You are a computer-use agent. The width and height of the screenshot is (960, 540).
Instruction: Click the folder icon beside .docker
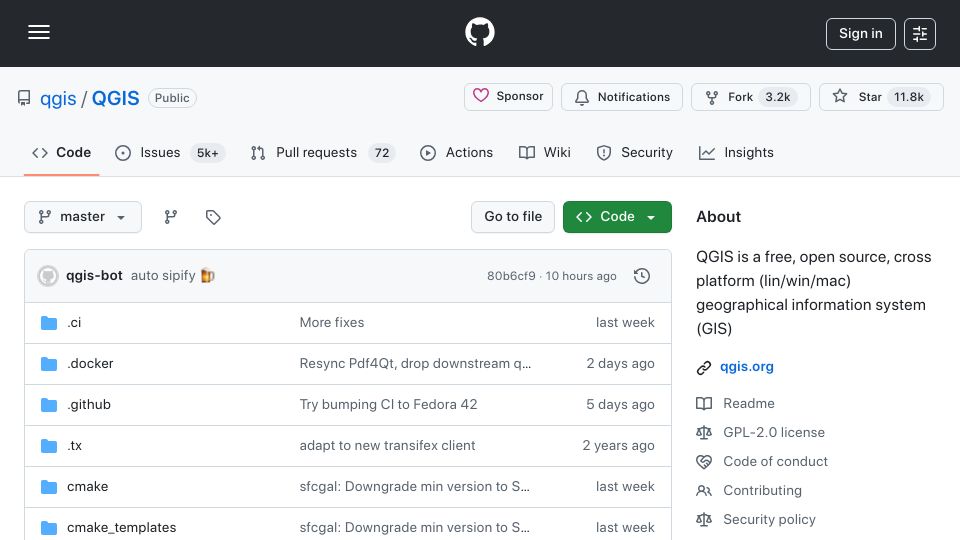coord(49,364)
